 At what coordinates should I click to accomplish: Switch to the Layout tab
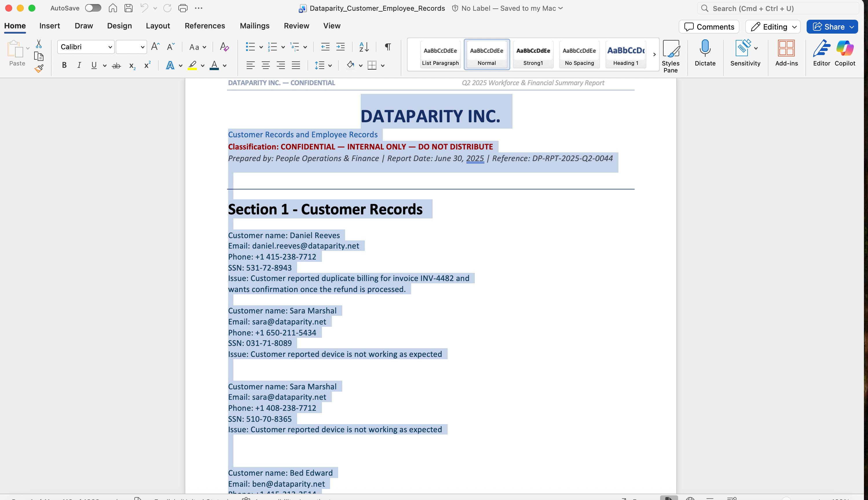(158, 26)
